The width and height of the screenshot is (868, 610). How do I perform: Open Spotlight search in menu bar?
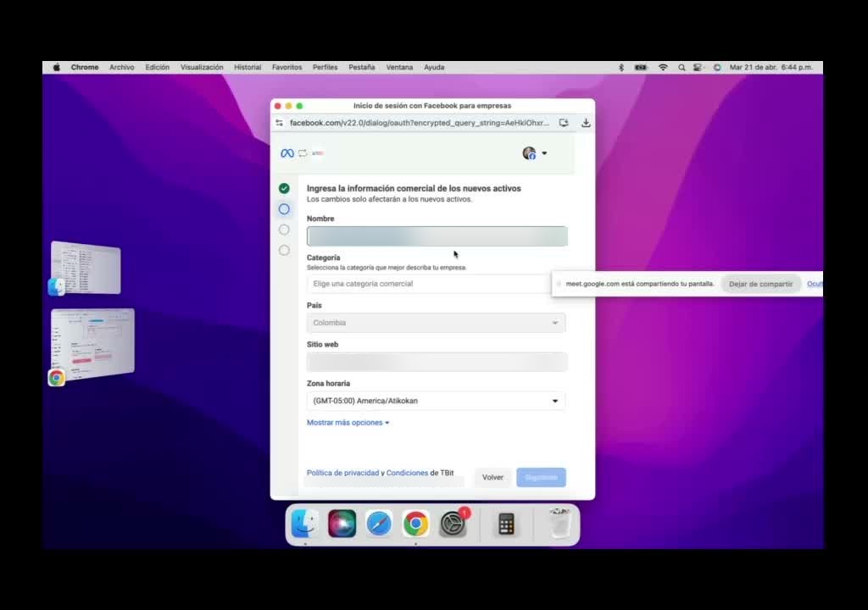pos(682,67)
